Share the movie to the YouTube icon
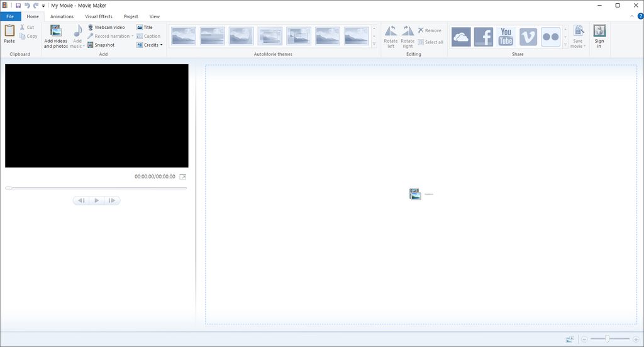 tap(506, 37)
